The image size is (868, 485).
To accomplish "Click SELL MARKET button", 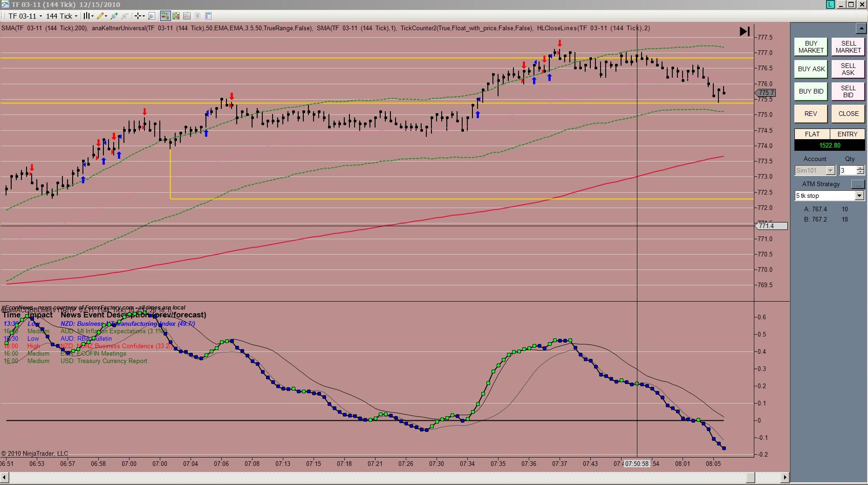I will pos(848,47).
